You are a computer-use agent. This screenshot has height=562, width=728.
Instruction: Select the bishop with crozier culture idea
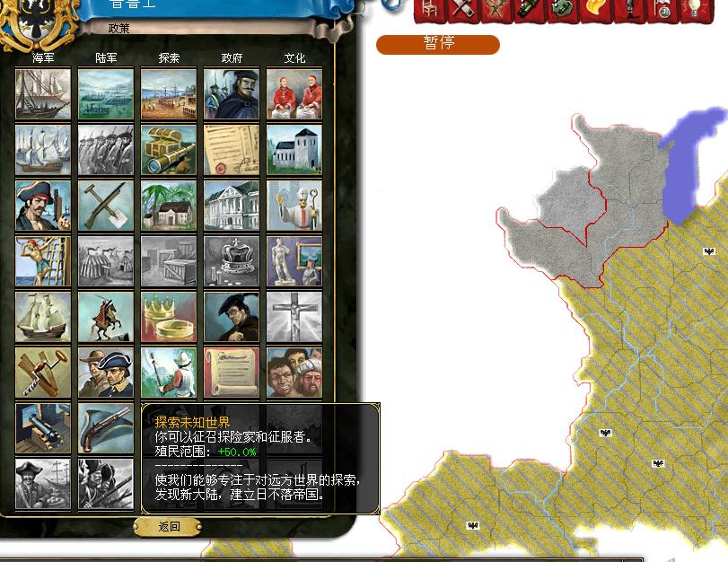point(294,206)
